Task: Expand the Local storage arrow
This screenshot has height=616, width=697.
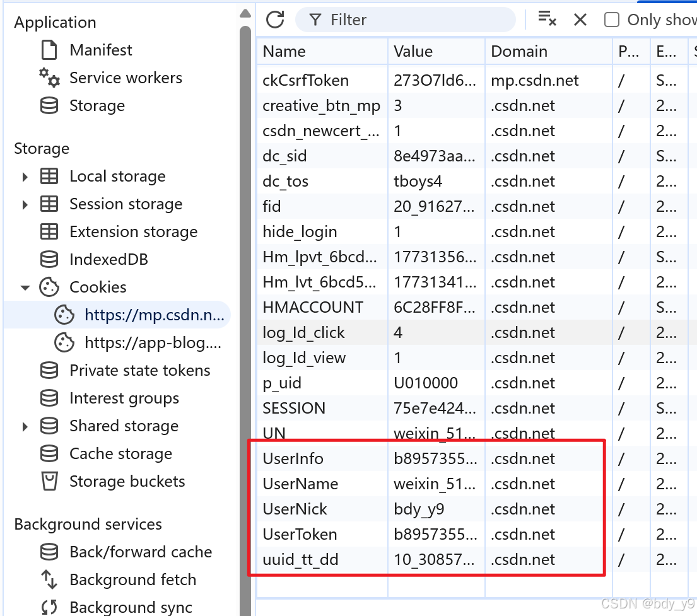Action: 25,177
